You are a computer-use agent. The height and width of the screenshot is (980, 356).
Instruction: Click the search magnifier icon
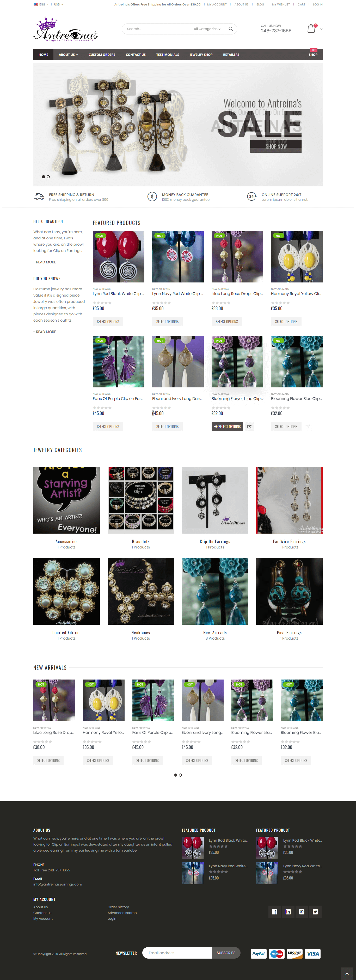point(231,29)
